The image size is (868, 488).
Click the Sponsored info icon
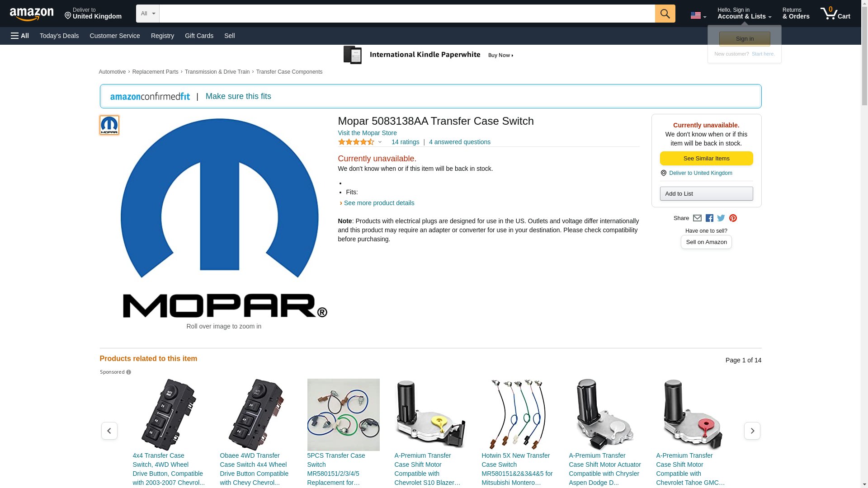[128, 372]
